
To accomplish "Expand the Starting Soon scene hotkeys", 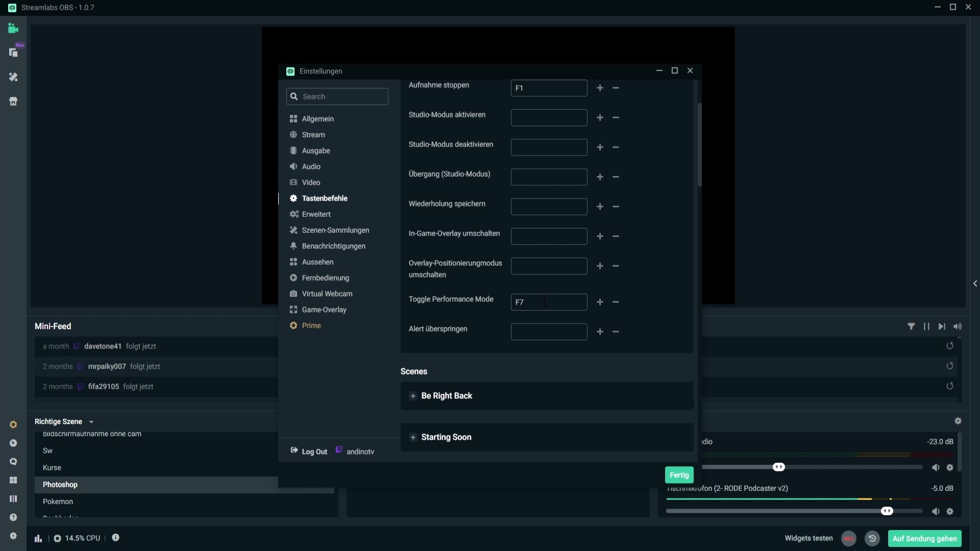I will tap(413, 437).
